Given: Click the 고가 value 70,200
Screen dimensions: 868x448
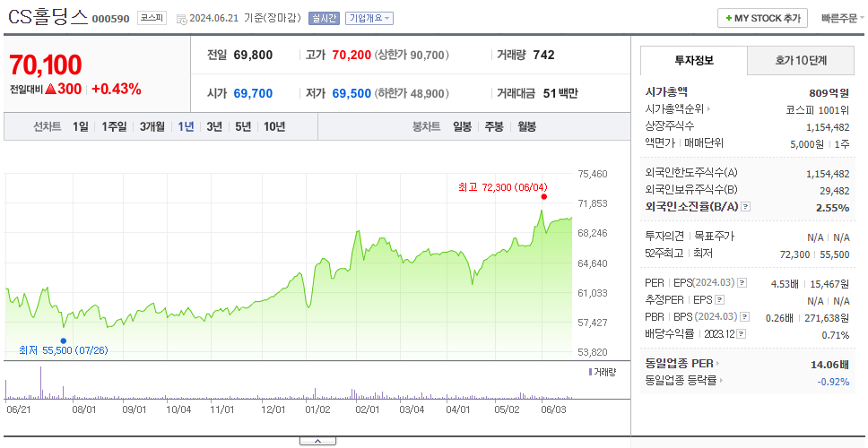Looking at the screenshot, I should [352, 56].
